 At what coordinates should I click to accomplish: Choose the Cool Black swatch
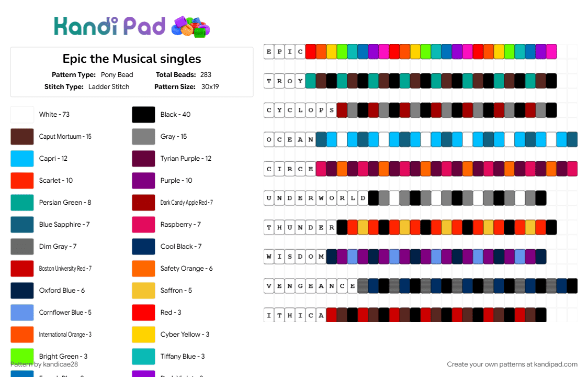coord(143,246)
